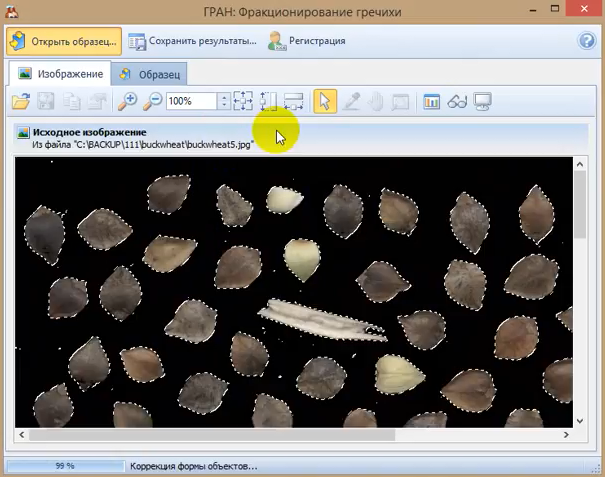The image size is (605, 477).
Task: Click the horizontal scrollbar right arrow
Action: pyautogui.click(x=566, y=435)
